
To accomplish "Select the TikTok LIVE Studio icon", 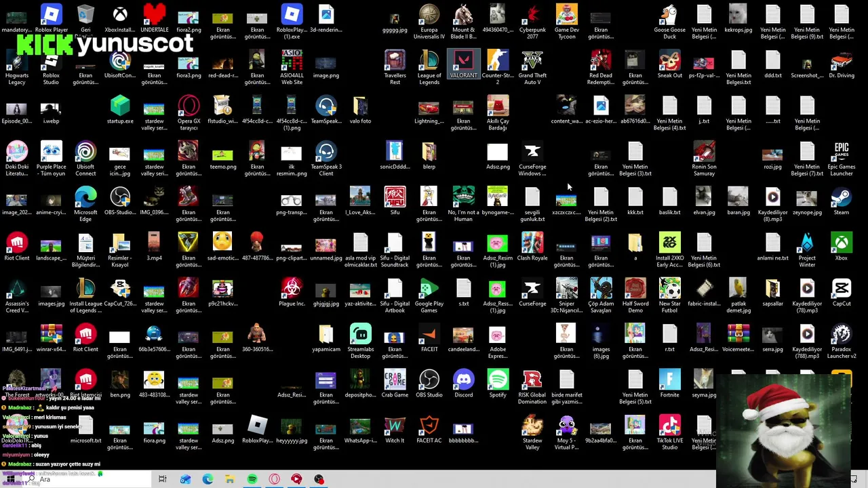I will pos(669,432).
